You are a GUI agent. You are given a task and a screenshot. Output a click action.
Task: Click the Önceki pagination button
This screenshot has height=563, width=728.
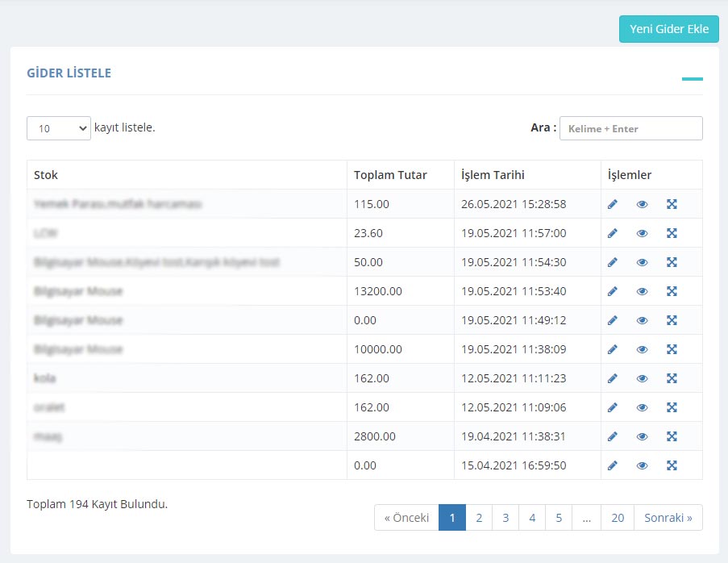pos(406,518)
